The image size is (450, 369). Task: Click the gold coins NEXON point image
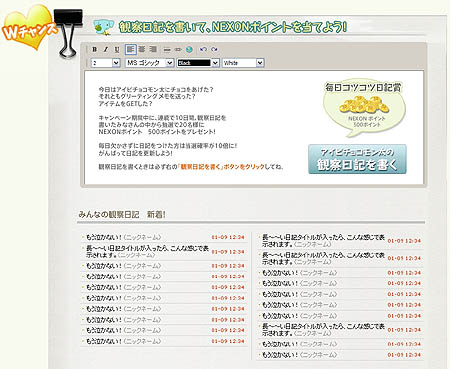364,105
